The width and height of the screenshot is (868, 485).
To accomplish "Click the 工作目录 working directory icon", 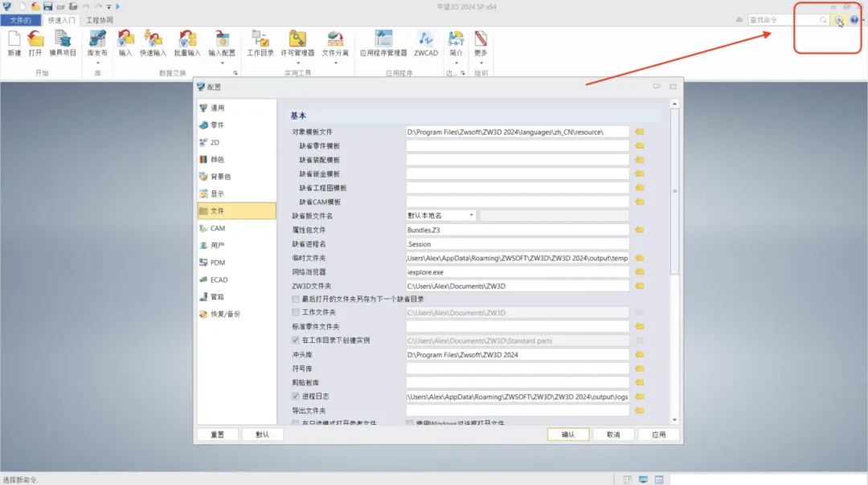I will [x=260, y=43].
